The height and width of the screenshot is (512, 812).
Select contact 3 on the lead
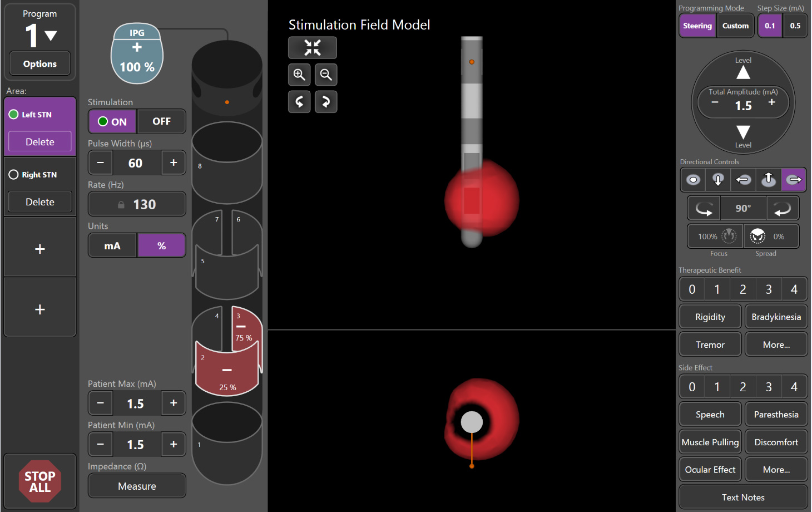[x=245, y=331]
